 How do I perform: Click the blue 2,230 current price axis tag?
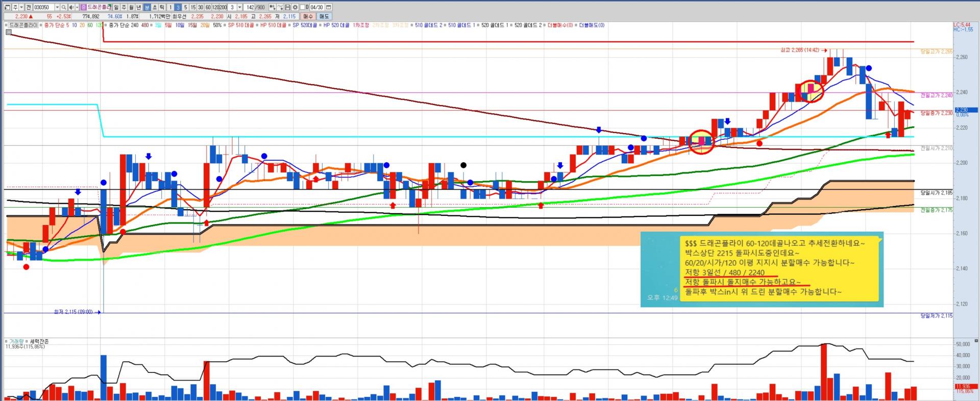point(966,110)
